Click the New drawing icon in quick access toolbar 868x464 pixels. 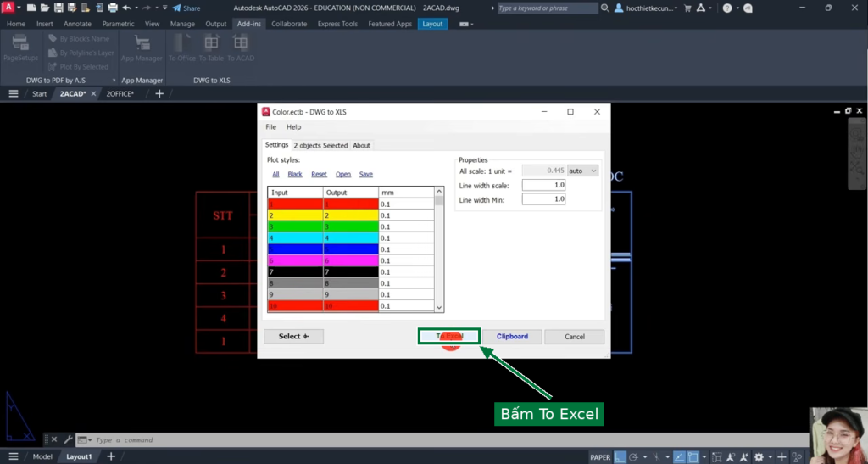(31, 8)
